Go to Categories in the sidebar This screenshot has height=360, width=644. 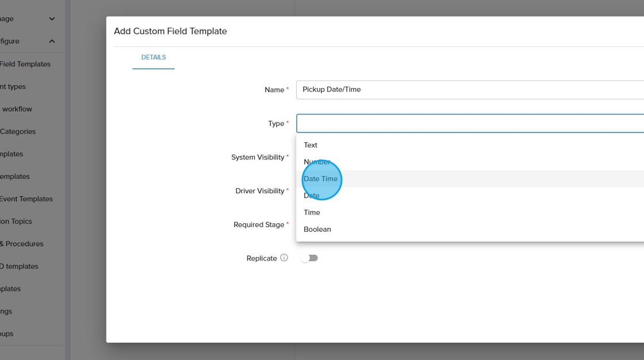pos(18,132)
